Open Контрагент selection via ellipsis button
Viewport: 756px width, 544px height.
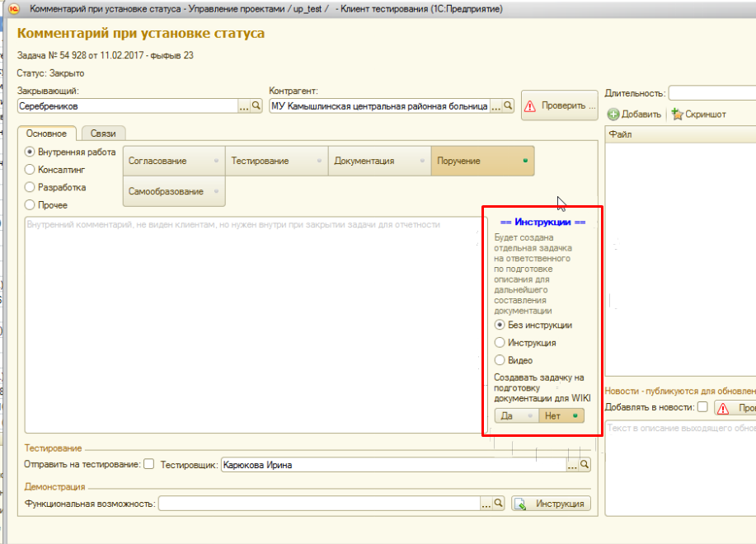click(x=495, y=106)
